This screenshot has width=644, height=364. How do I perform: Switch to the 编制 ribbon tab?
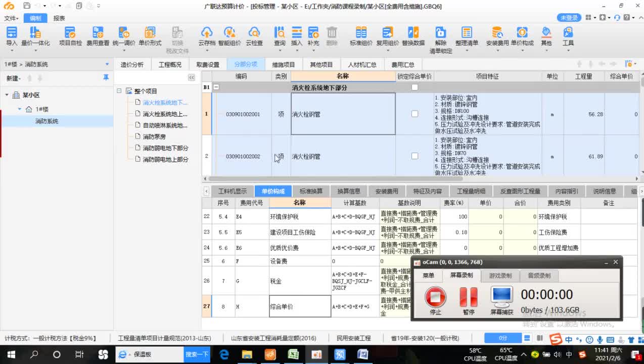pos(35,18)
